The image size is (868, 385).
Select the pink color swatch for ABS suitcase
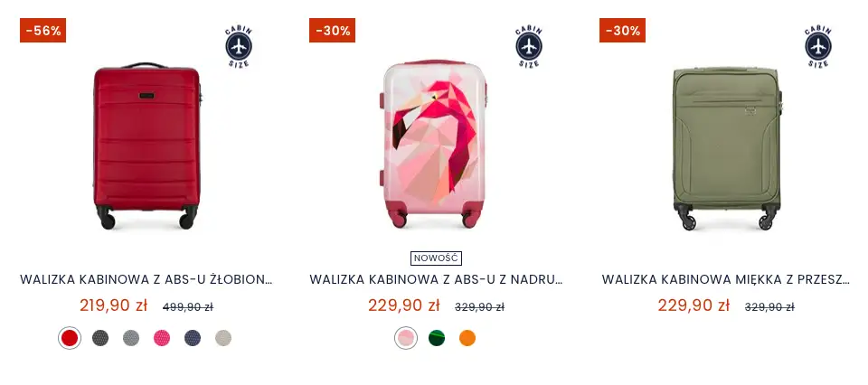click(x=162, y=338)
